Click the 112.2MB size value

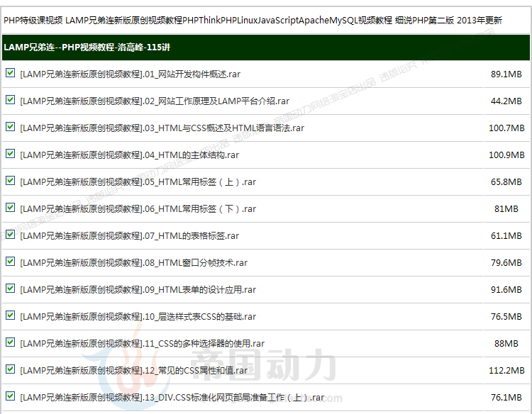[x=506, y=371]
